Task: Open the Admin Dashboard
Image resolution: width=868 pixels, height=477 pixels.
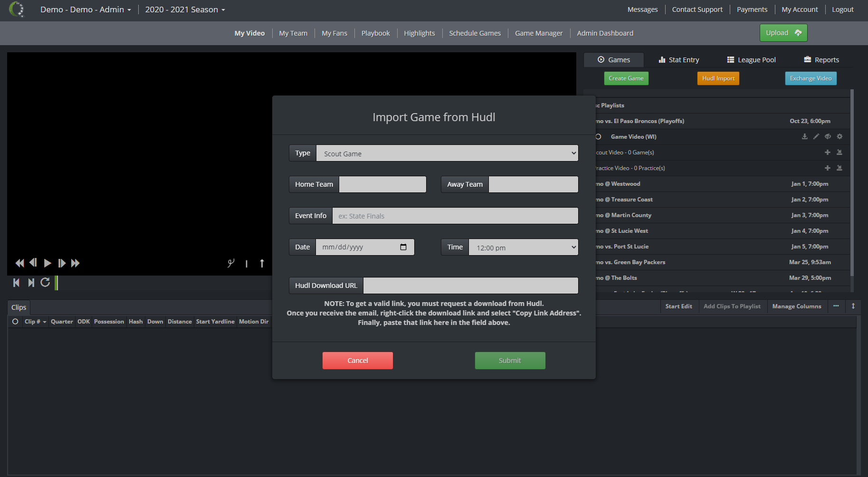Action: (x=605, y=33)
